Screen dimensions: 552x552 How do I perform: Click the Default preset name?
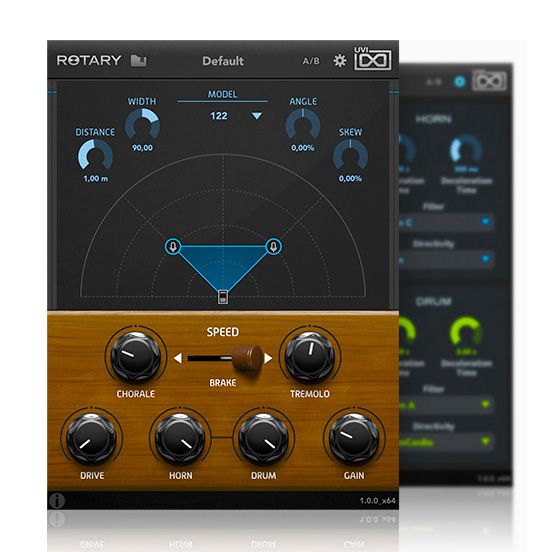point(223,61)
